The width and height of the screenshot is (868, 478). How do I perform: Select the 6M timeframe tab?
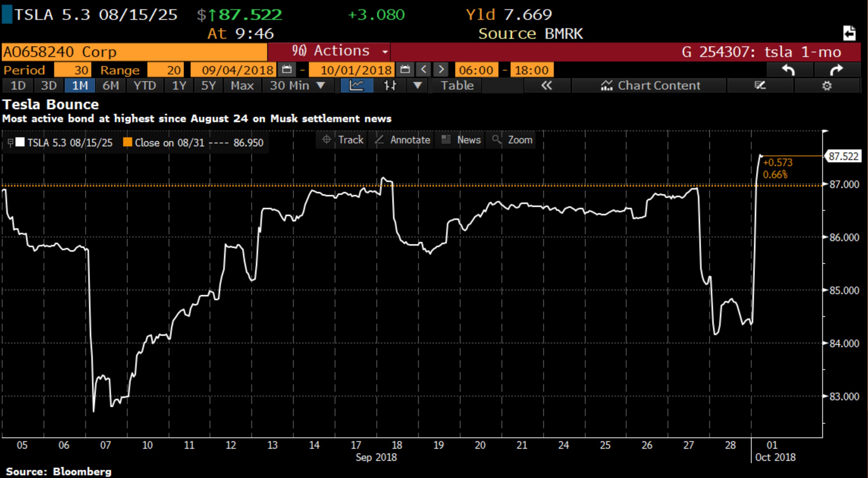(110, 85)
